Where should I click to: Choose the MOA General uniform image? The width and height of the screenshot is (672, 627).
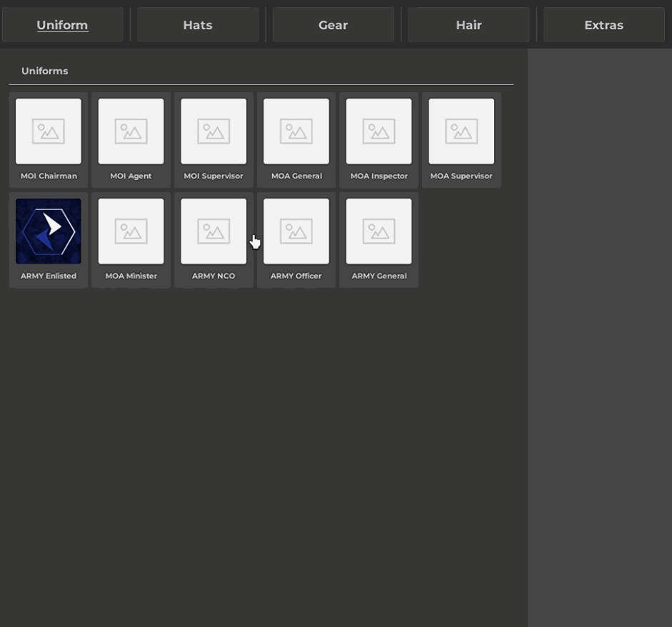tap(296, 131)
